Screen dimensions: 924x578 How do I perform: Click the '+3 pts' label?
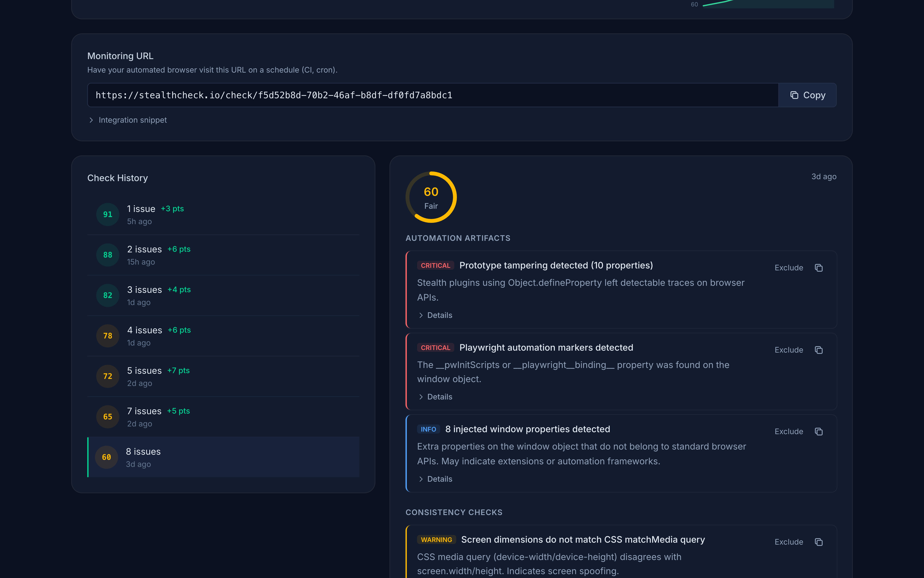tap(172, 209)
